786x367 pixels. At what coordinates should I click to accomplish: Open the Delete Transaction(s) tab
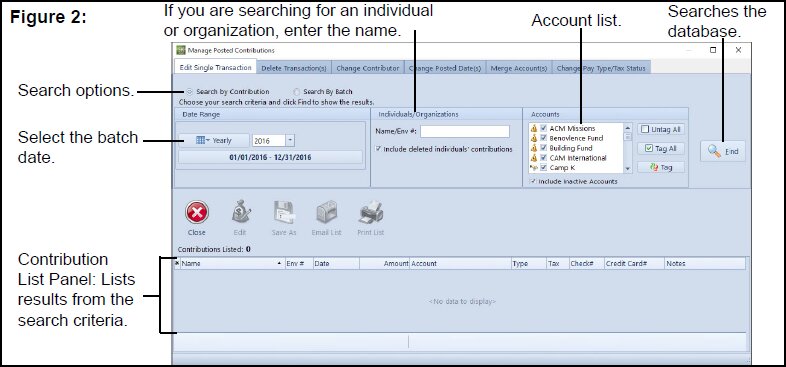coord(294,68)
